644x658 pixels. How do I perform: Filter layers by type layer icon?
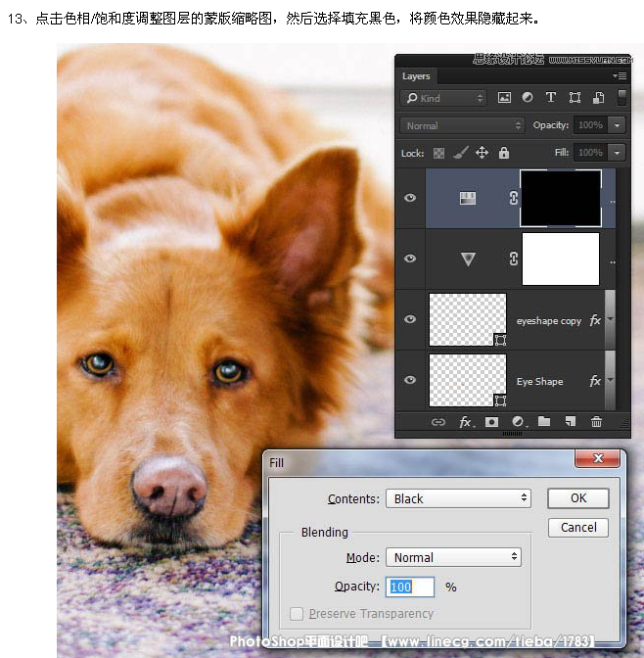(x=551, y=98)
